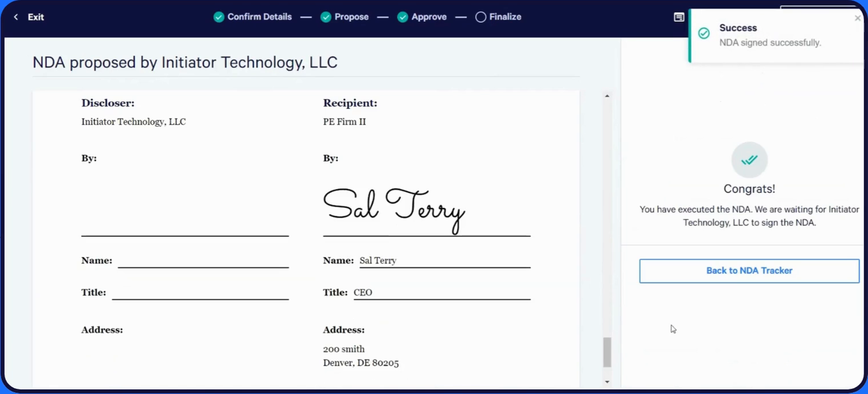Click the Propose green checkmark icon
Screen dimensions: 868x394
pyautogui.click(x=326, y=17)
